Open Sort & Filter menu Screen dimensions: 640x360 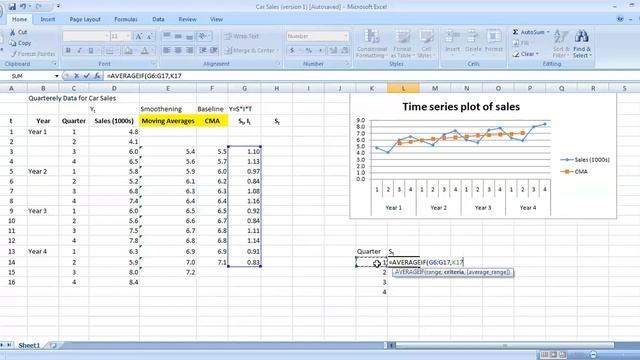(561, 43)
